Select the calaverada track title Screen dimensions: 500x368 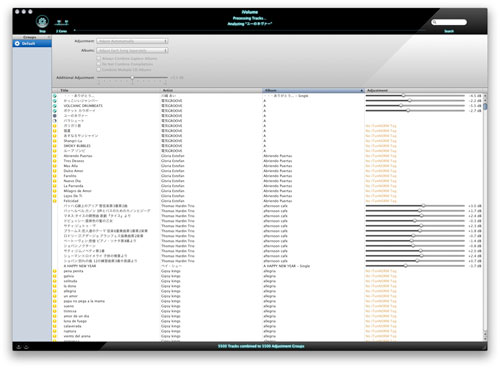point(72,326)
